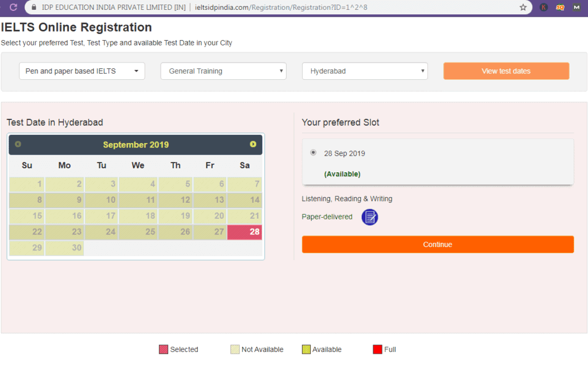Screen dimensions: 588x371
Task: Click the Su weekday column header
Action: click(26, 165)
